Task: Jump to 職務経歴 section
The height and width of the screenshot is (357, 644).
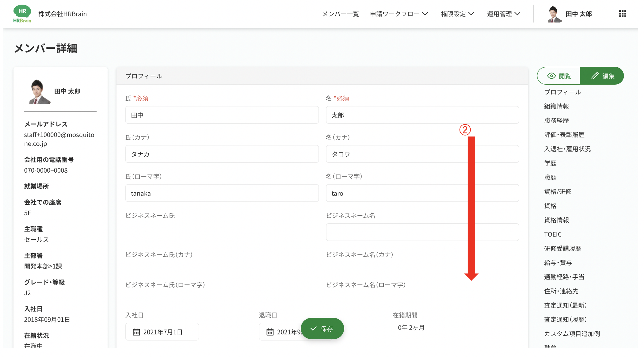Action: pos(556,120)
